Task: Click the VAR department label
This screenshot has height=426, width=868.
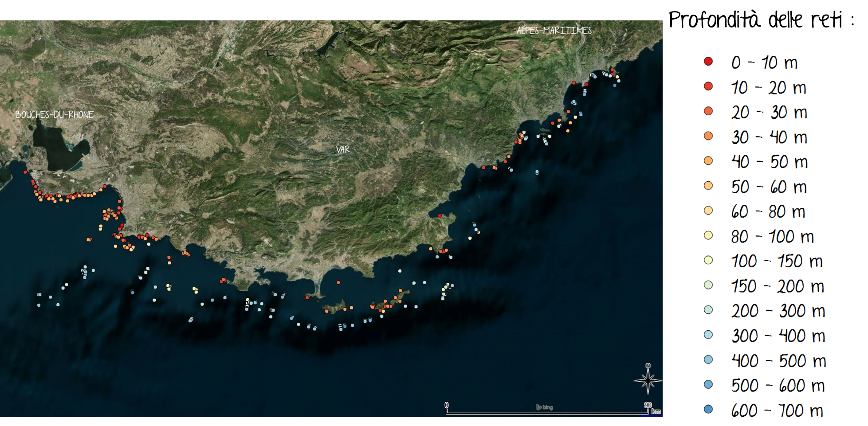Action: point(342,149)
